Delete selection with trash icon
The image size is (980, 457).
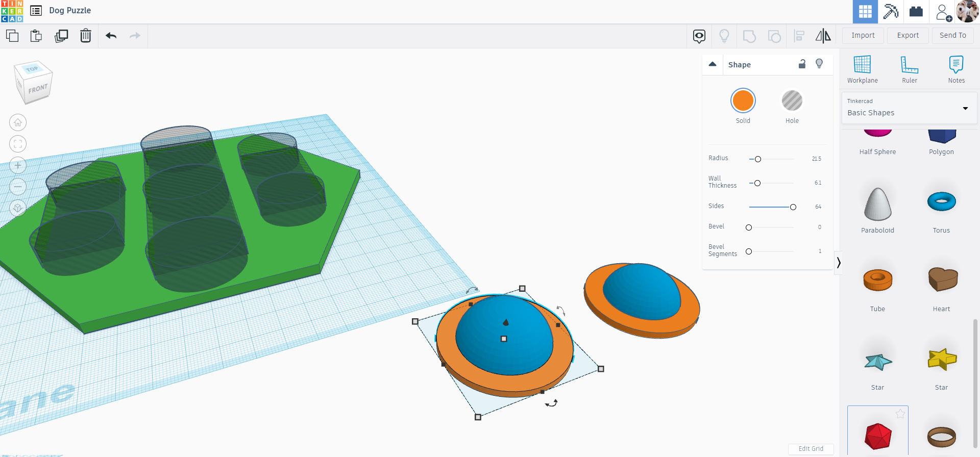click(x=86, y=36)
